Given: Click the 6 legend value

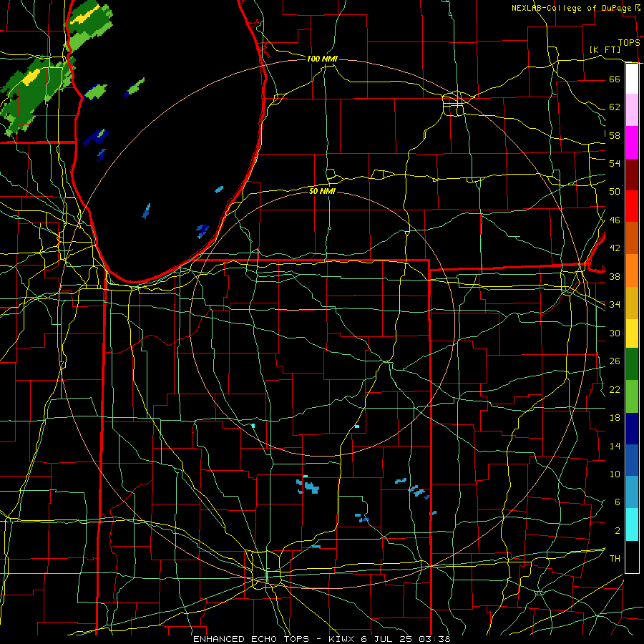Looking at the screenshot, I should click(x=618, y=502).
